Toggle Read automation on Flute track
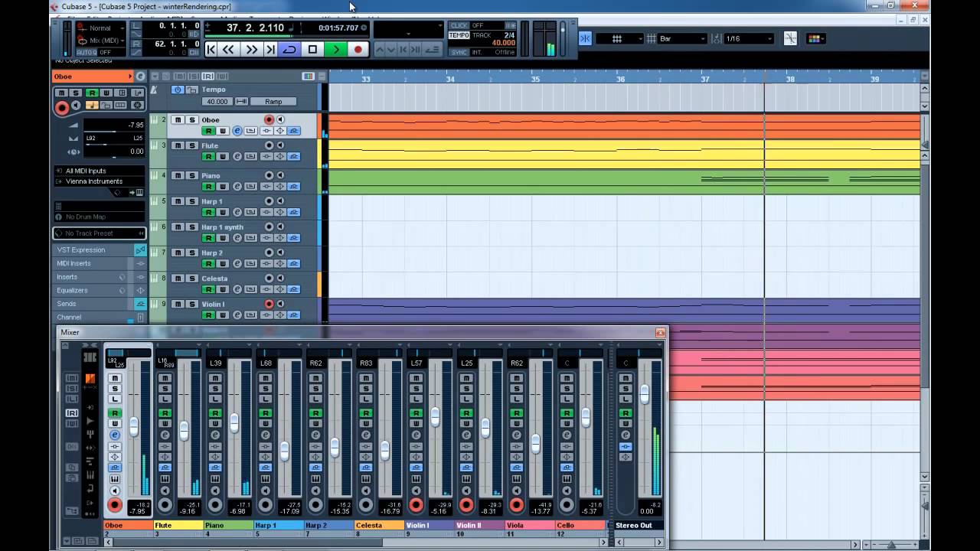Image resolution: width=980 pixels, height=551 pixels. [207, 156]
